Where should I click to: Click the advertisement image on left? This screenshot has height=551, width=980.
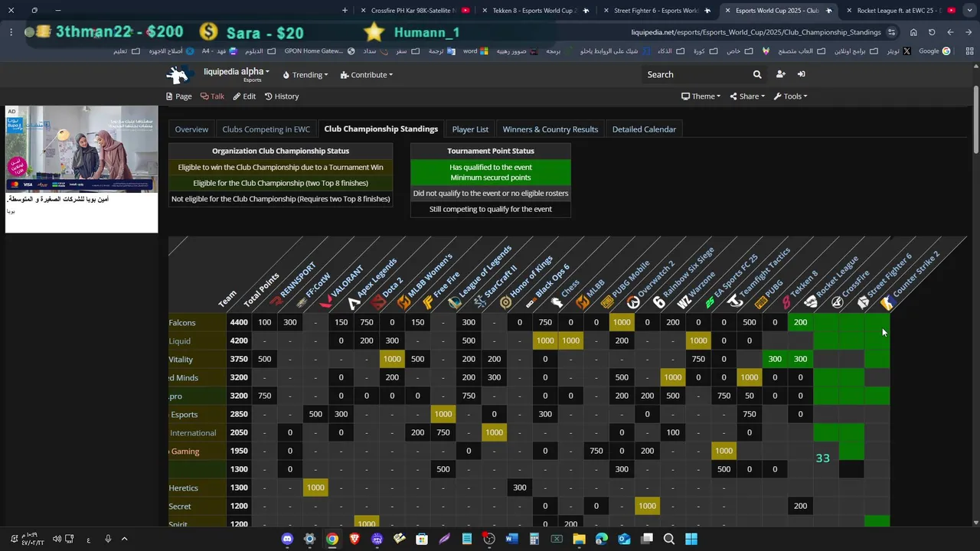click(81, 148)
